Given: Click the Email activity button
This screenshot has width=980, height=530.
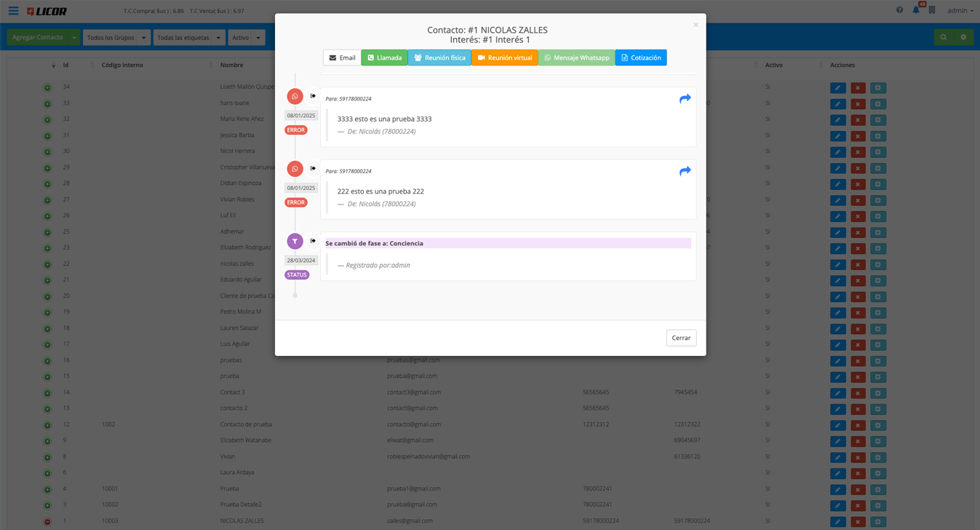Looking at the screenshot, I should point(342,58).
